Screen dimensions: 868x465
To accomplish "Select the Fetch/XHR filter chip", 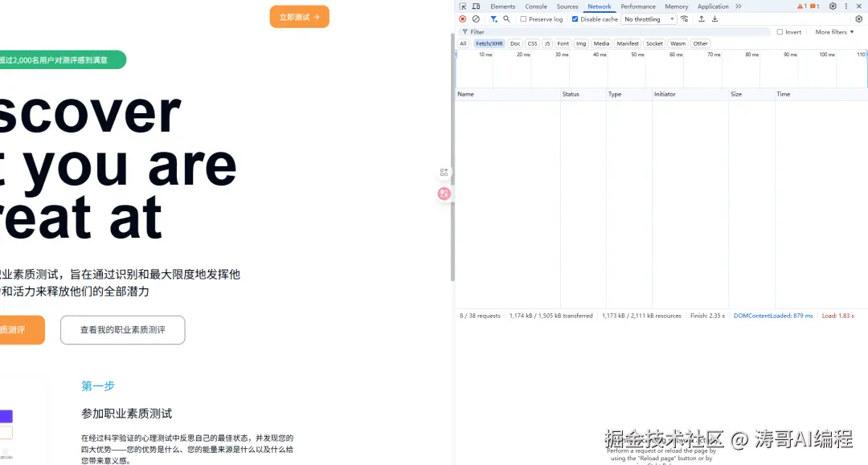I will [488, 43].
